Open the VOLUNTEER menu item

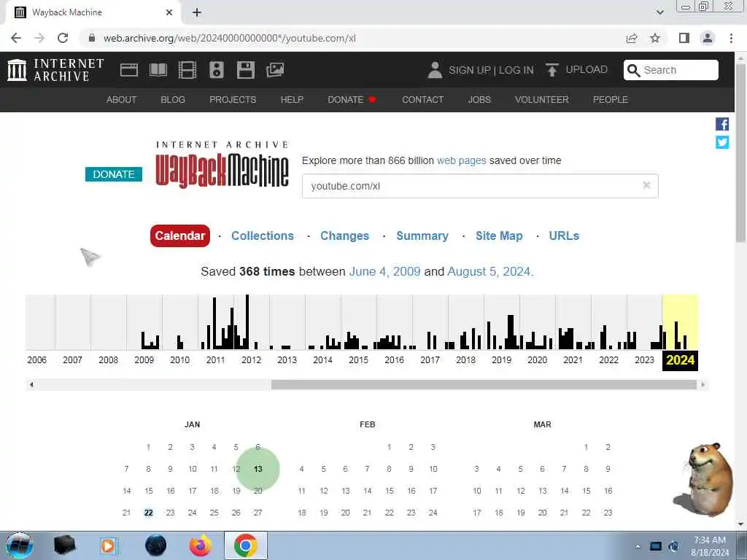[542, 99]
